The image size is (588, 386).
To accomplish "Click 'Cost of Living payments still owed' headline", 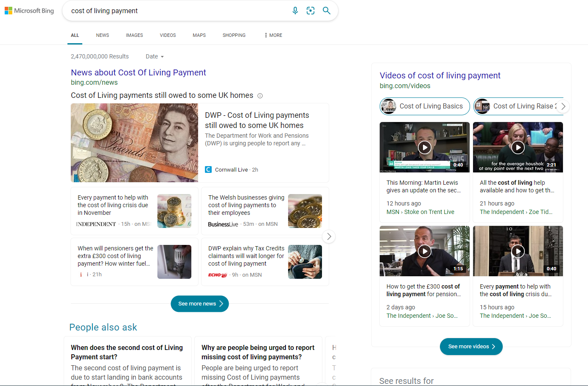I will tap(162, 95).
